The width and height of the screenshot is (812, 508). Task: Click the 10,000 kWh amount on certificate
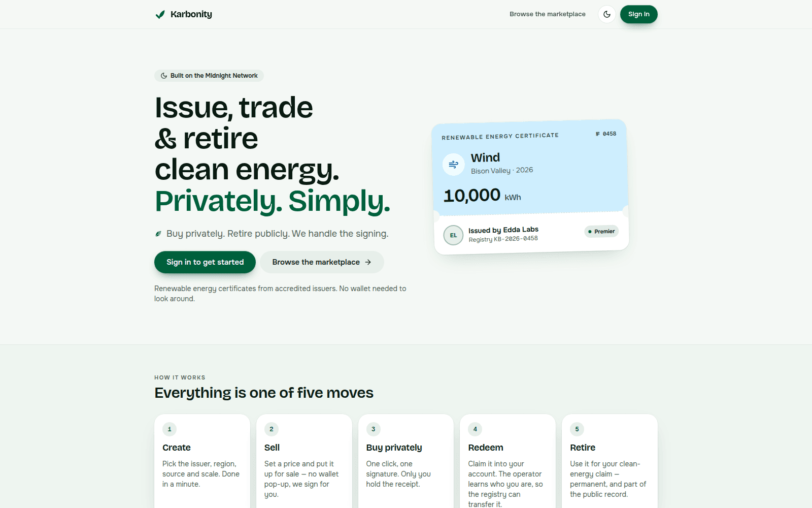(482, 196)
